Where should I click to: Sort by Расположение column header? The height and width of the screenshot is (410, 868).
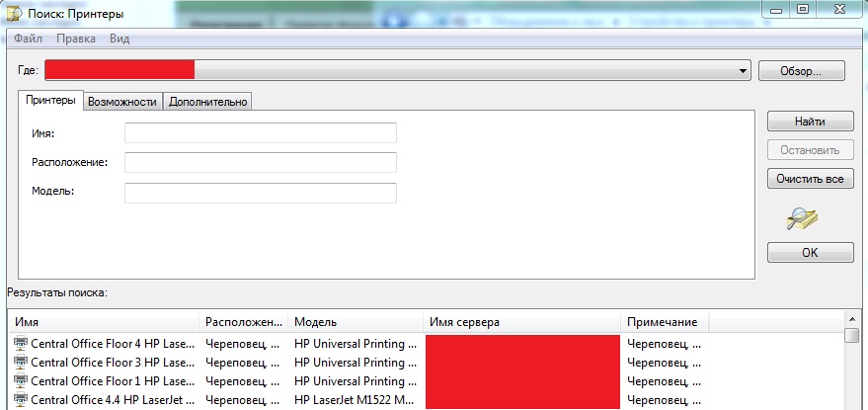click(x=244, y=322)
